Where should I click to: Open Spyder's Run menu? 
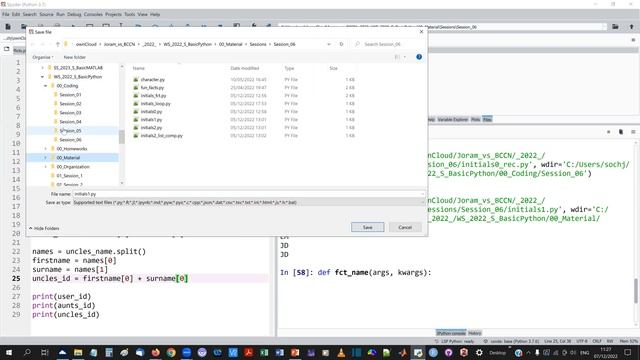[x=60, y=14]
